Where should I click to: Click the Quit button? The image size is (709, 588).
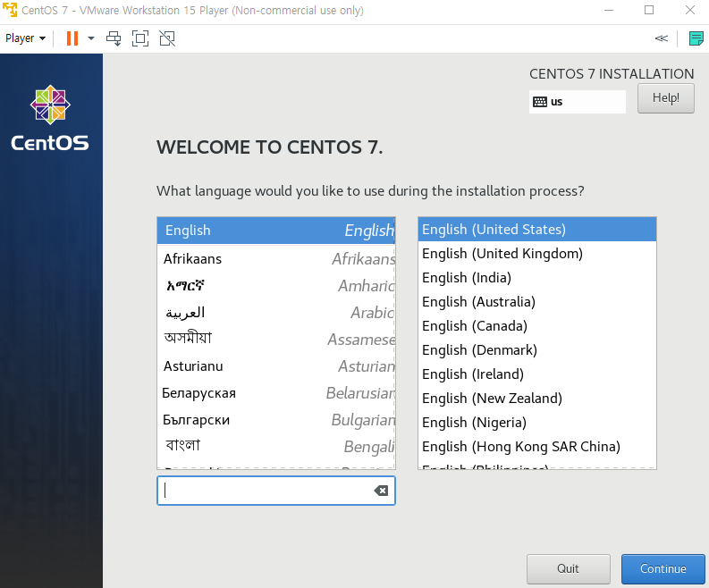pyautogui.click(x=569, y=568)
